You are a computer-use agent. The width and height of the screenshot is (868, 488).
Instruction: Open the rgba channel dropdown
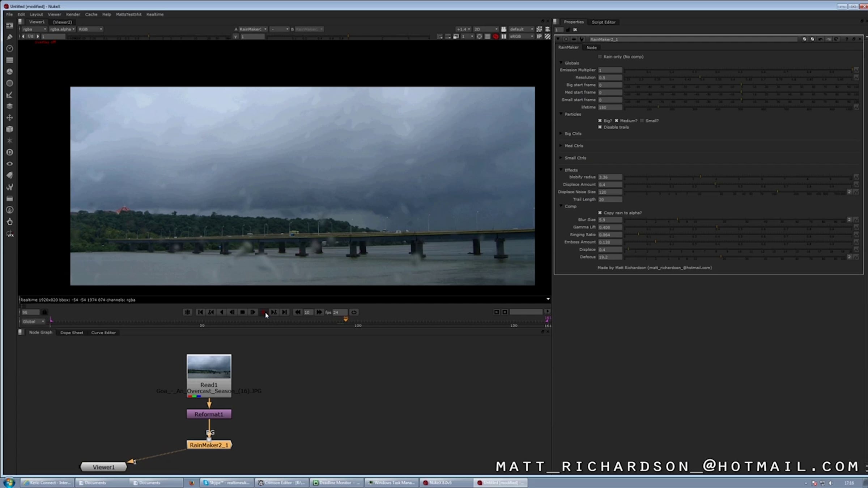pos(34,29)
